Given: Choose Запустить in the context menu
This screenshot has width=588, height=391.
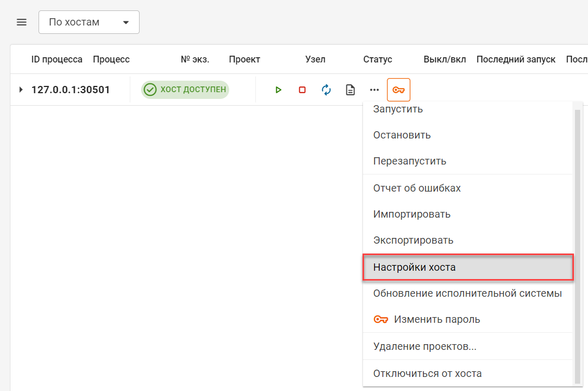Looking at the screenshot, I should [x=398, y=109].
